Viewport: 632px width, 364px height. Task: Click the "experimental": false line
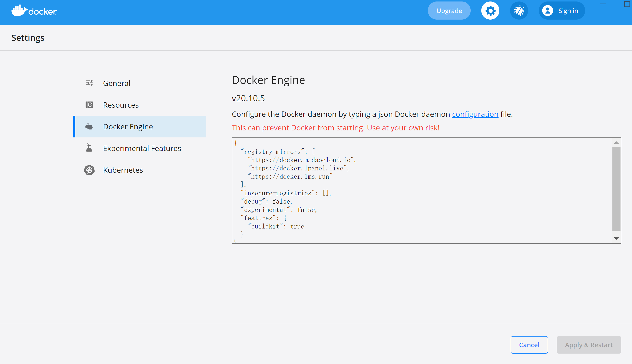(x=279, y=210)
